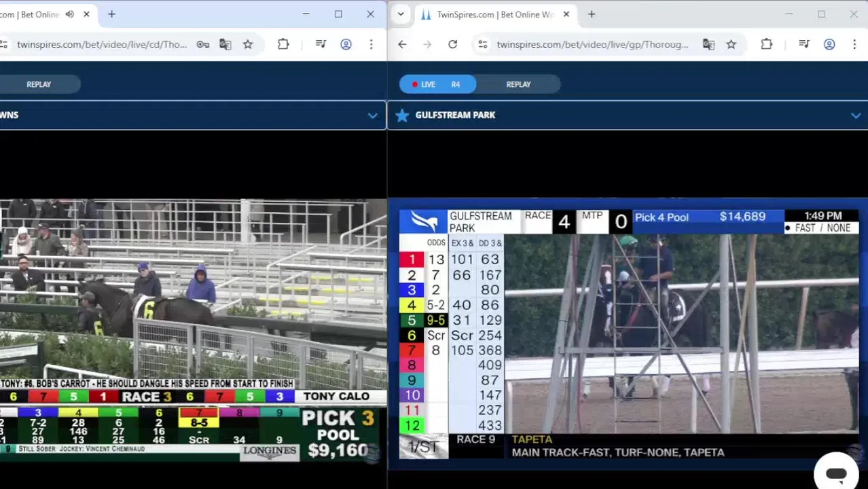
Task: Open profile avatar in right window
Action: pos(829,44)
